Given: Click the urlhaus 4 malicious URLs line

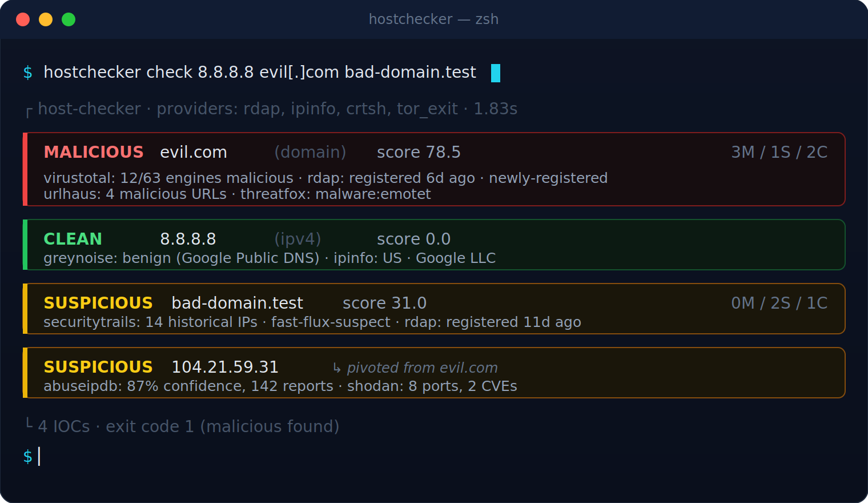Looking at the screenshot, I should point(237,194).
